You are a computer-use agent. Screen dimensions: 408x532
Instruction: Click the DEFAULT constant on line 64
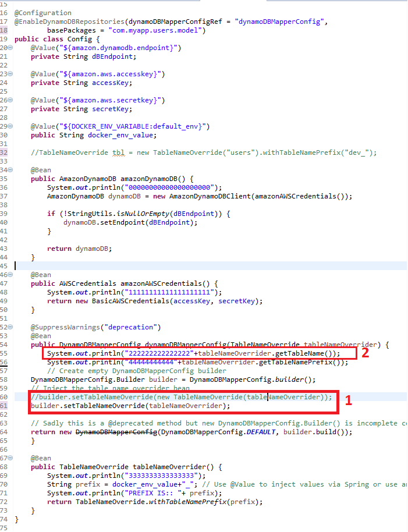click(x=261, y=432)
